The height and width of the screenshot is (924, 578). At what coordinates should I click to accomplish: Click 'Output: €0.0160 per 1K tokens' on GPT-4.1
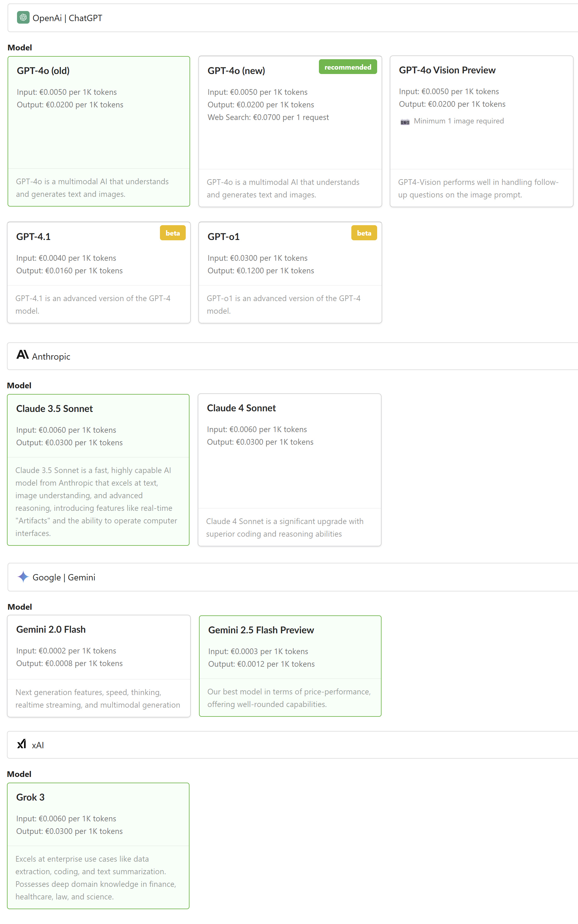pos(69,271)
